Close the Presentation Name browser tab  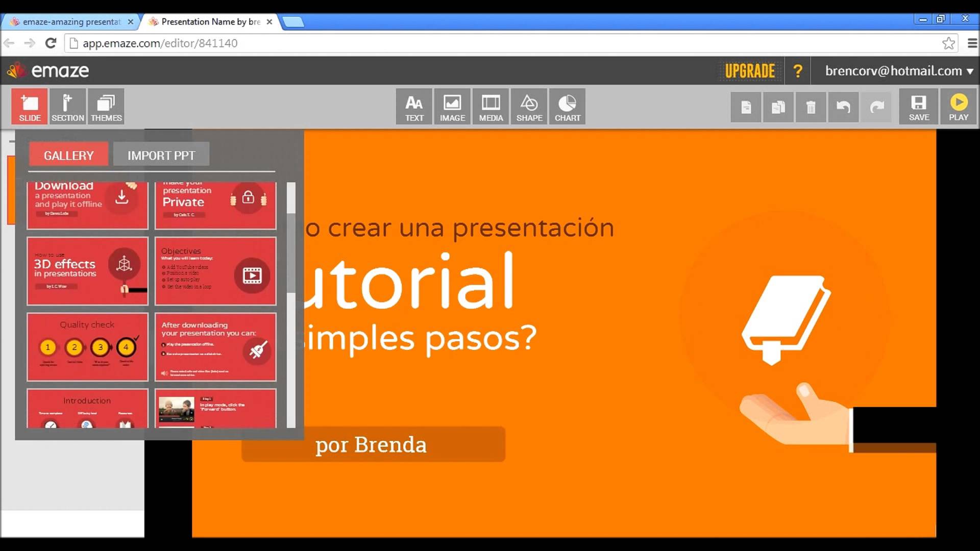(269, 22)
